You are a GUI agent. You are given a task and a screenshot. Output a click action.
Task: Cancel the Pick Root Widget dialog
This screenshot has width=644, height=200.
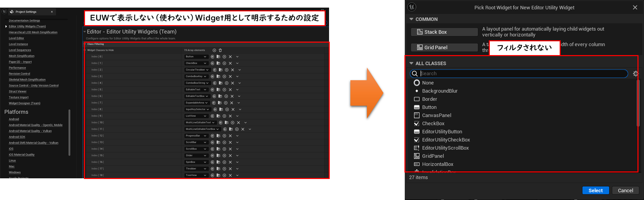pos(625,191)
